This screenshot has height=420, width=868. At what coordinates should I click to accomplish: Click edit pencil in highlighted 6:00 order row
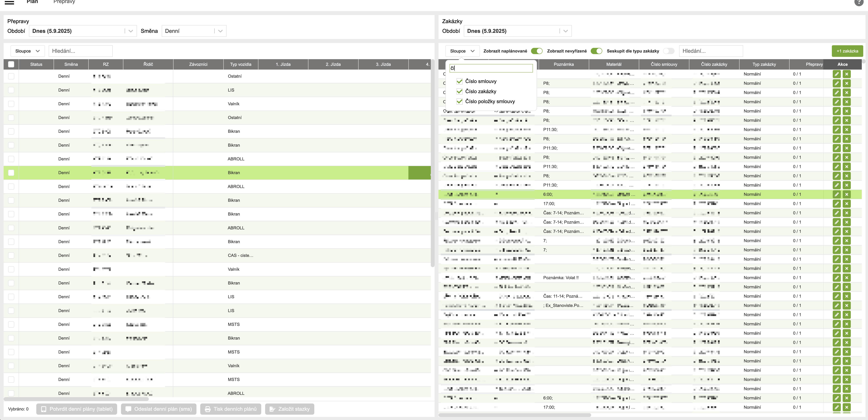pos(836,194)
